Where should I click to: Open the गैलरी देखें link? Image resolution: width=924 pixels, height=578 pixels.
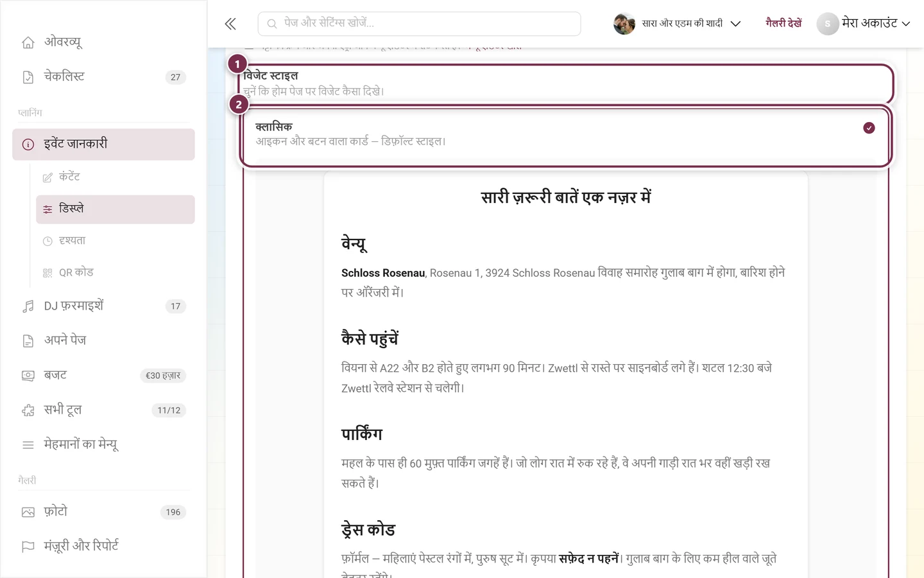coord(783,24)
